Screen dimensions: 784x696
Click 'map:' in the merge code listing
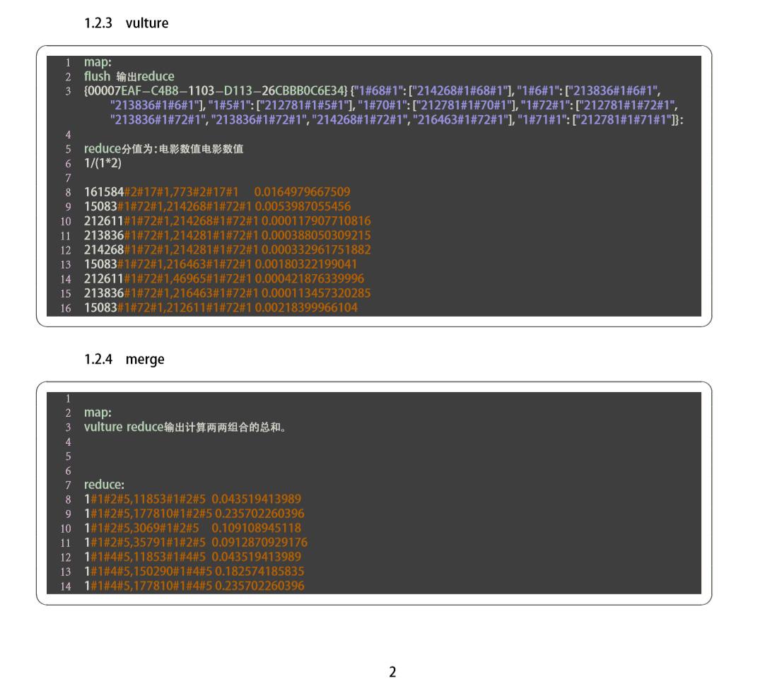click(x=98, y=413)
